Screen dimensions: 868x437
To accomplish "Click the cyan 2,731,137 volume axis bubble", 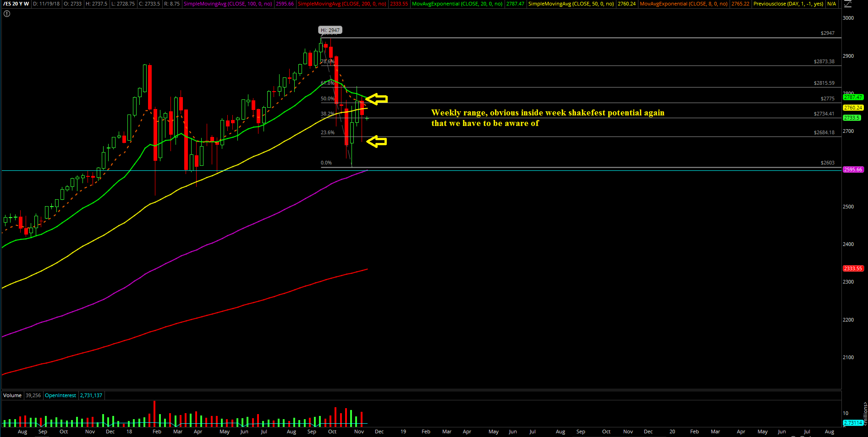I will click(x=853, y=423).
